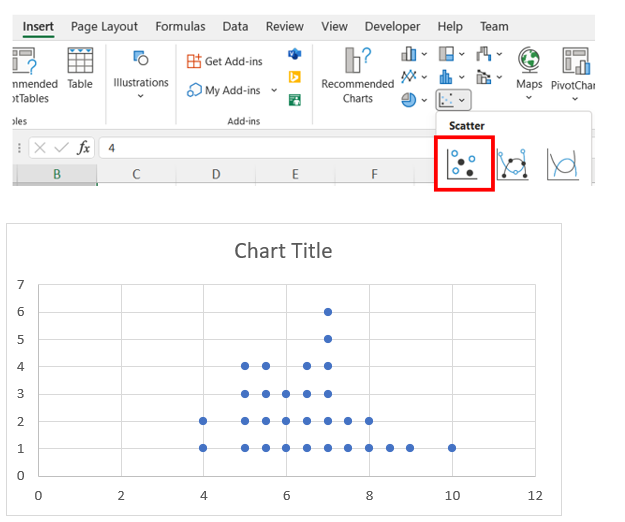625x522 pixels.
Task: Expand the hierarchy chart dropdown arrow
Action: click(462, 54)
